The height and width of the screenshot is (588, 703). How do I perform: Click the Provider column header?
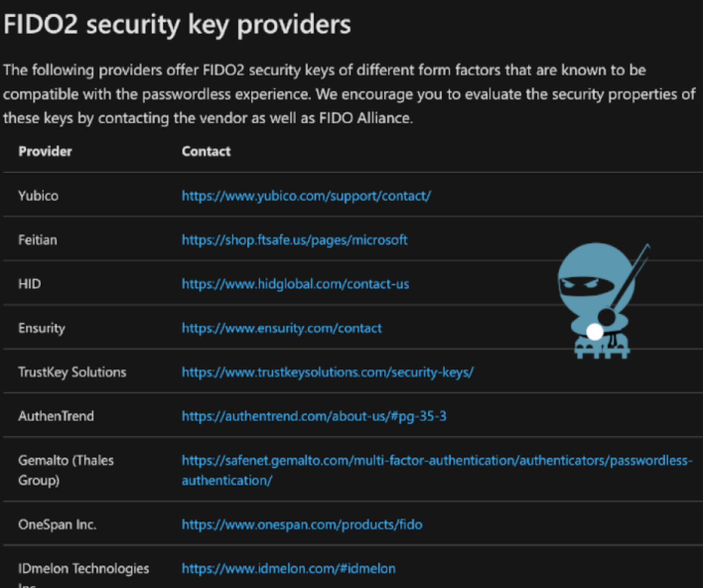[x=45, y=151]
